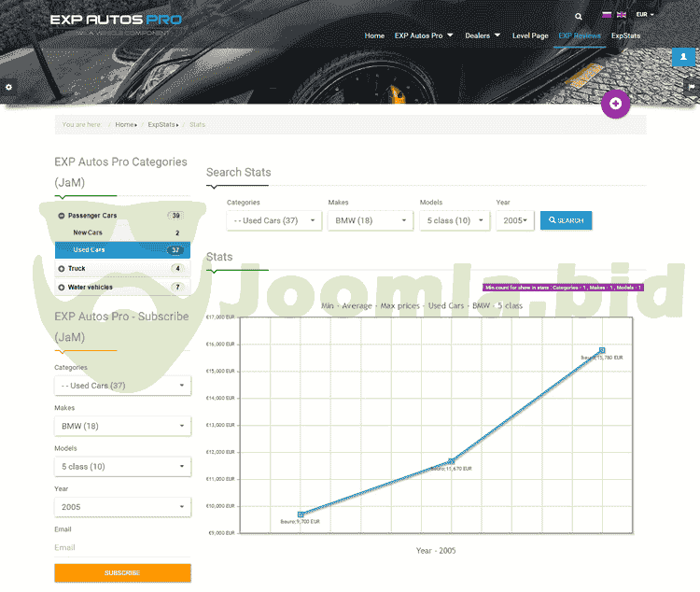Image resolution: width=700 pixels, height=592 pixels.
Task: Expand Water vehicles category
Action: (62, 288)
